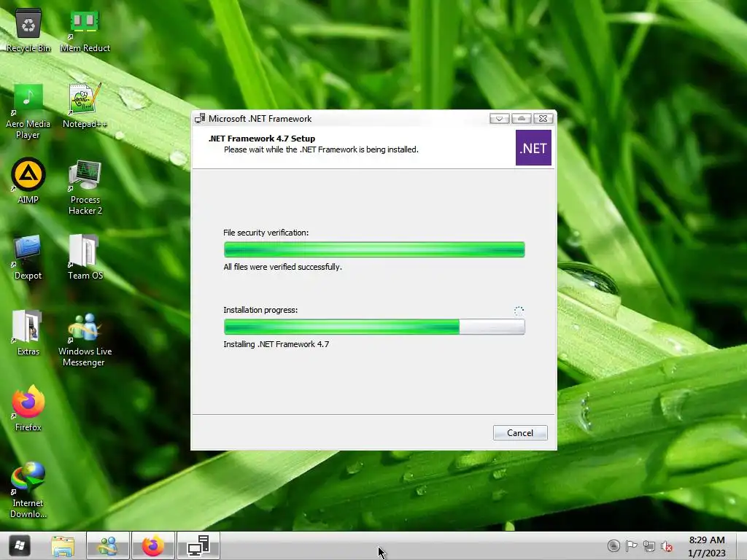
Task: Open the network tray icon
Action: point(649,545)
